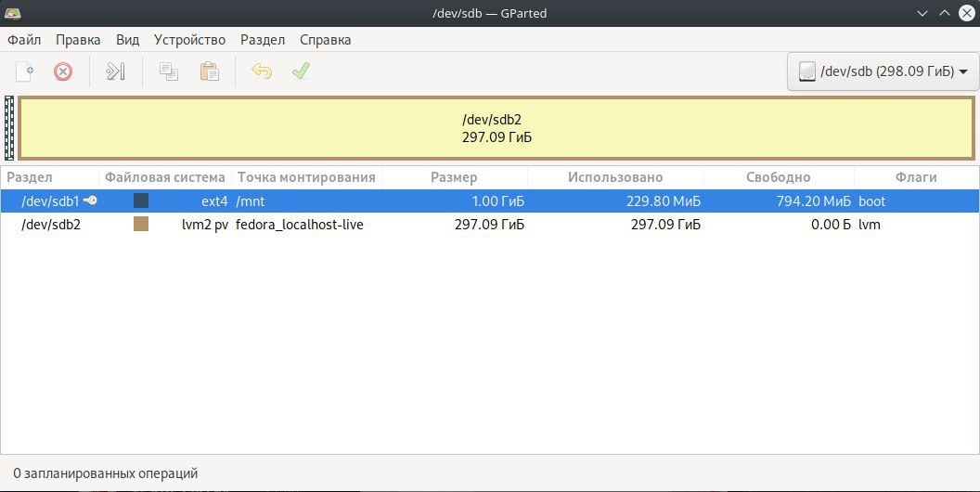Click the Раздел column header

(x=49, y=177)
